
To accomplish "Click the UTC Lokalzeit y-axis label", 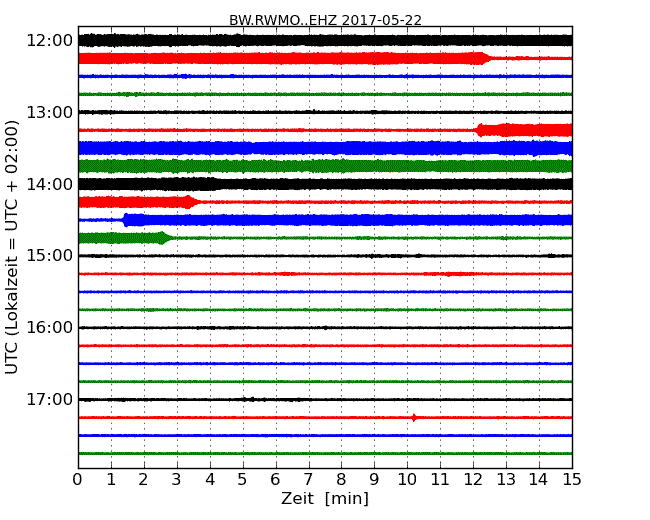I will (x=12, y=247).
